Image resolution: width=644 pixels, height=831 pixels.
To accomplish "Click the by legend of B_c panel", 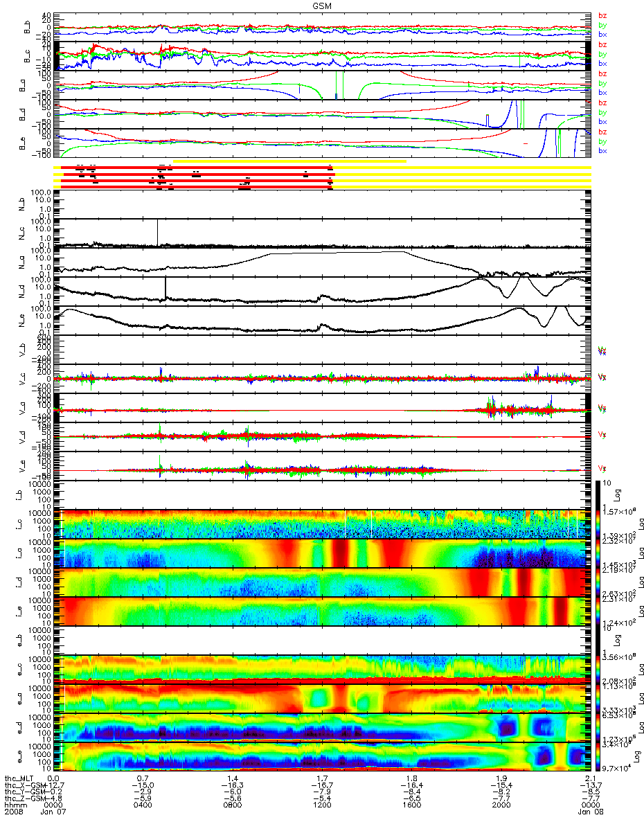I will click(602, 54).
